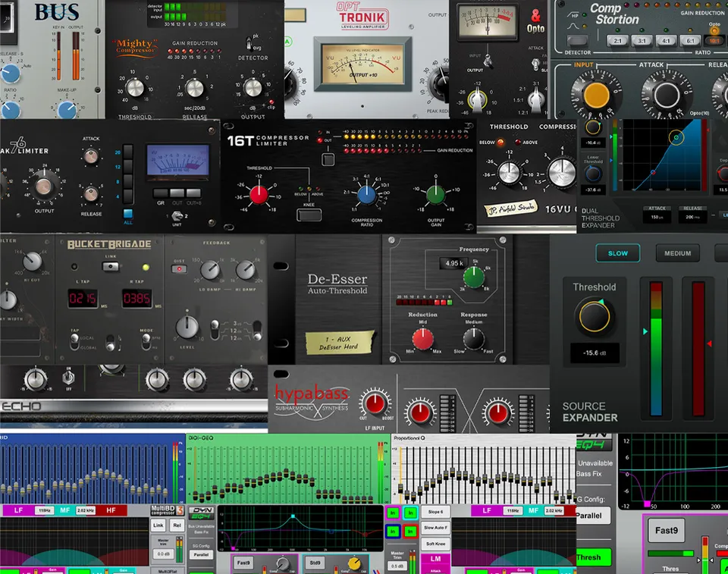Screen dimensions: 728x574
Task: Click the Bucket Brigade LEVEL knob
Action: 187,327
